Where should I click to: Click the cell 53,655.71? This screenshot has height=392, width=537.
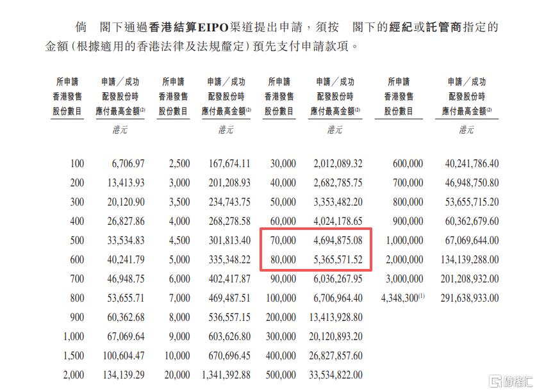click(x=126, y=298)
